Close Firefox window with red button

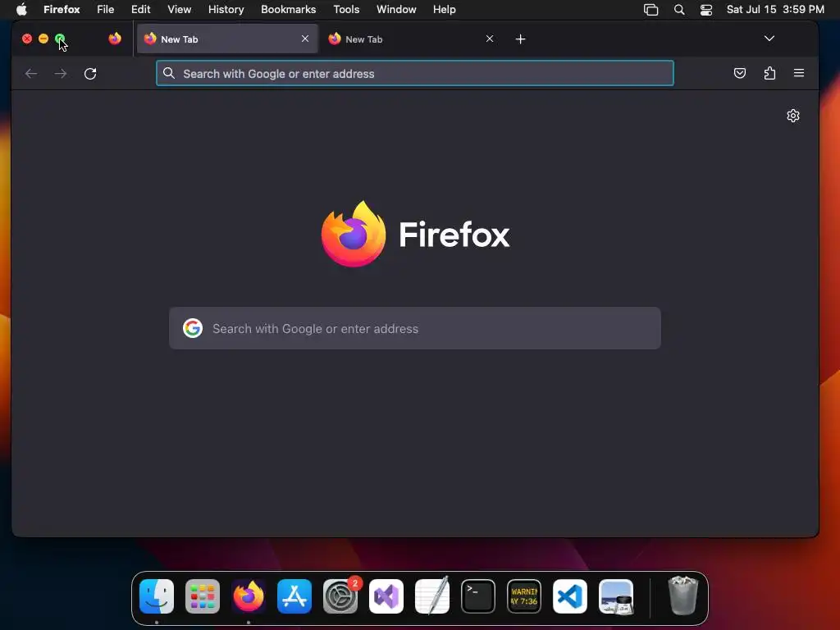point(27,39)
